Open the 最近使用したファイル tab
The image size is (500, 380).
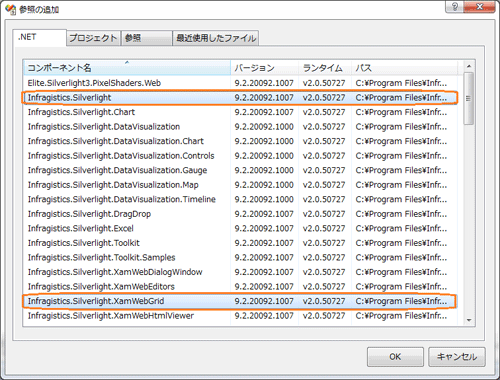click(216, 38)
